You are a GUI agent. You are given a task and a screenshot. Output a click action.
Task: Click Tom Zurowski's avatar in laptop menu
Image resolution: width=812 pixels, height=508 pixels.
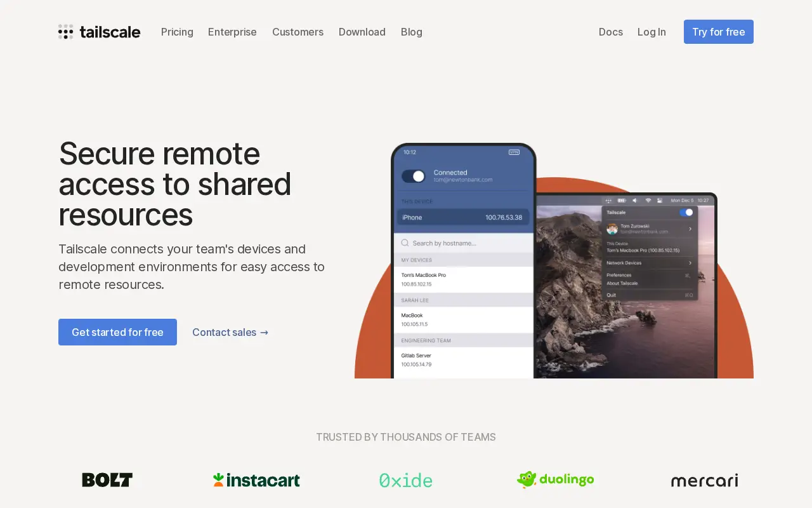coord(612,229)
